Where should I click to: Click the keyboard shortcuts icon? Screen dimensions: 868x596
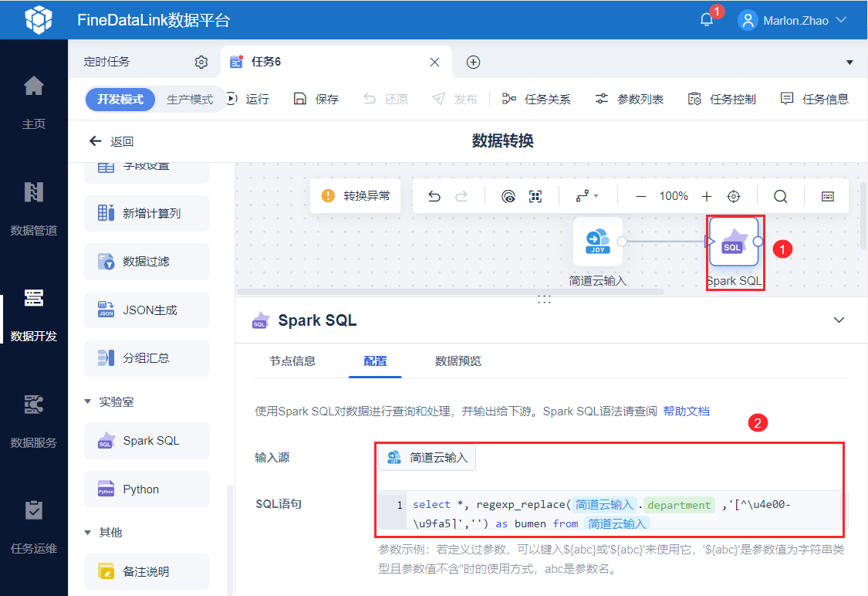pos(828,196)
